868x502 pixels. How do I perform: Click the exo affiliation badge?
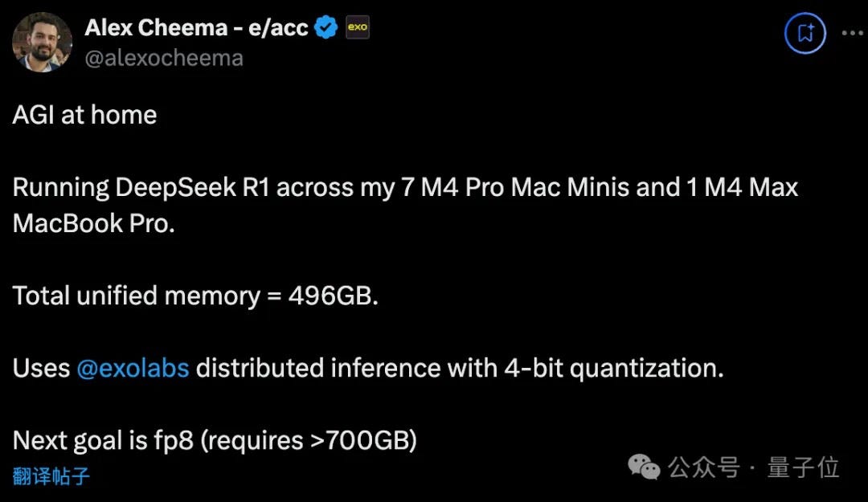(356, 27)
